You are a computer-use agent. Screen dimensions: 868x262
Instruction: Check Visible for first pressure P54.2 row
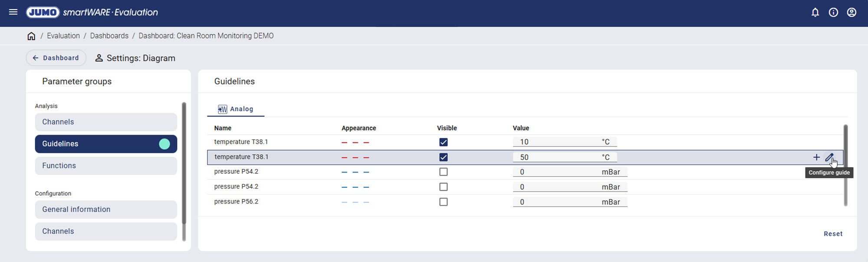coord(443,172)
